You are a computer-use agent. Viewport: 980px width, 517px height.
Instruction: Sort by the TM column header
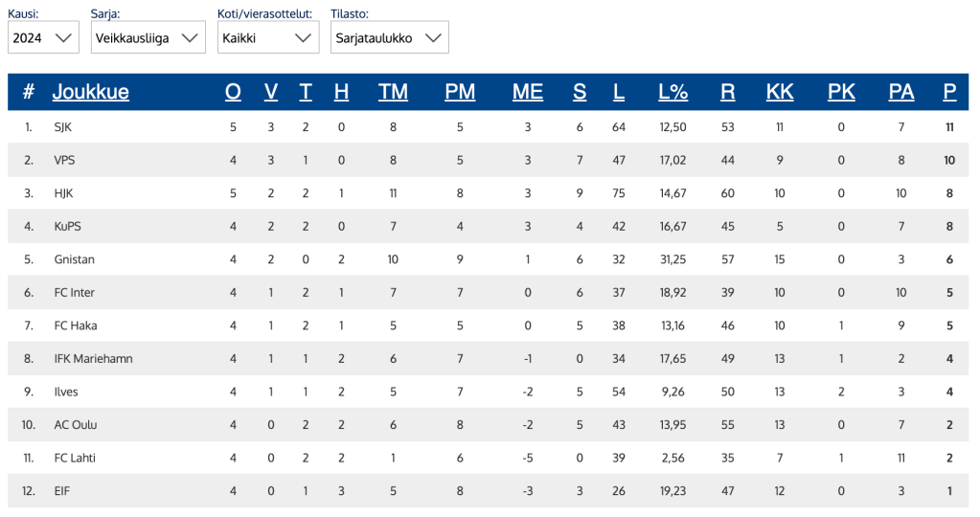point(393,92)
